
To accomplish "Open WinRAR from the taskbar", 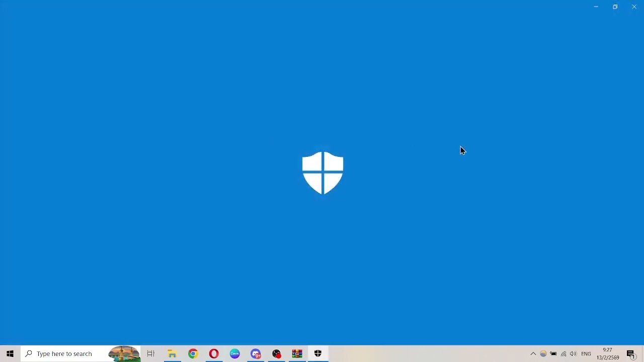I will [297, 353].
